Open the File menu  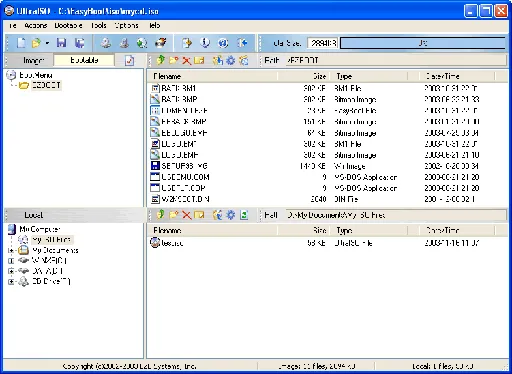coord(12,25)
